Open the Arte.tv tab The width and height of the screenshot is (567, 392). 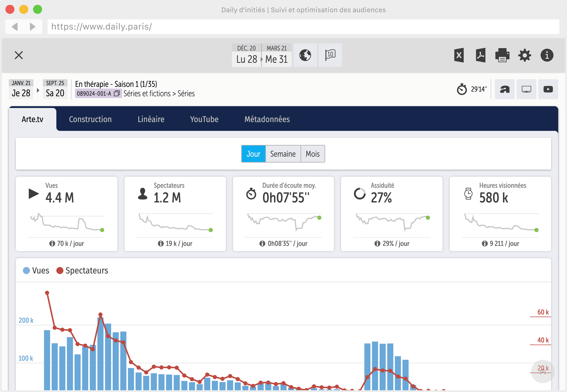click(32, 119)
